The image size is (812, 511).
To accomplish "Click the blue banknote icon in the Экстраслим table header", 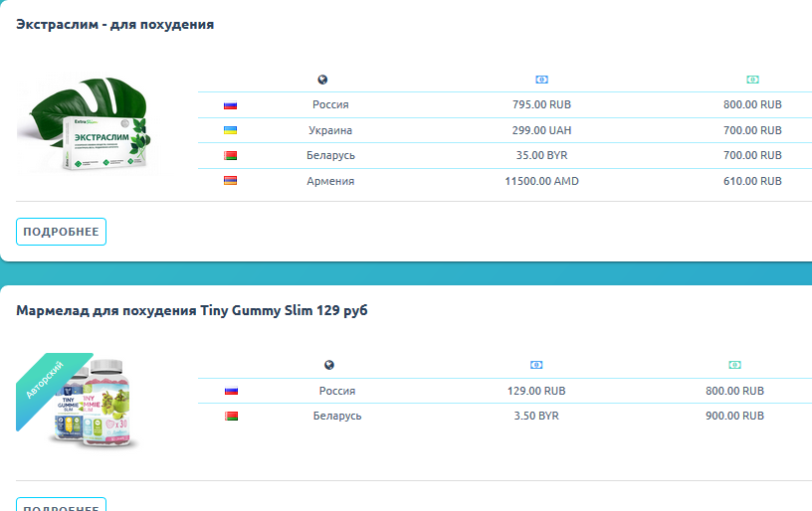I will (541, 80).
